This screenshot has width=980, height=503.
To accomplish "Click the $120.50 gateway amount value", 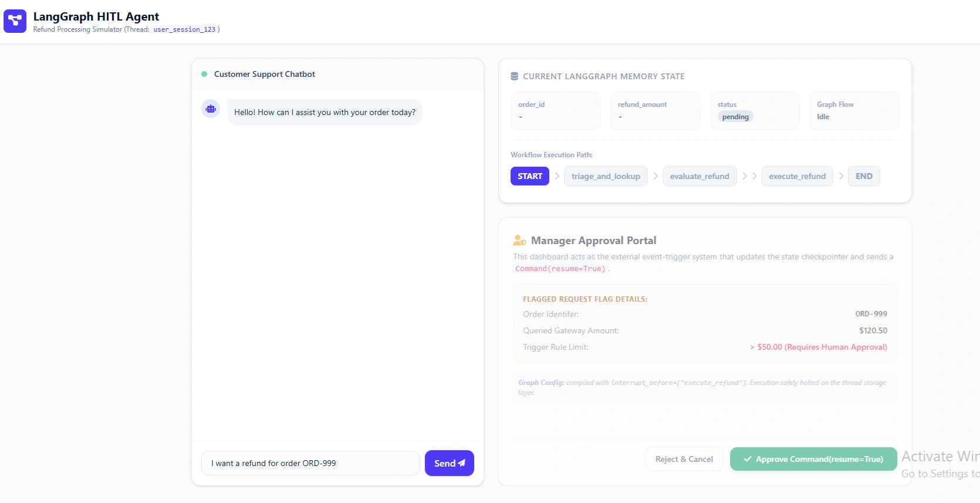I will click(x=873, y=330).
